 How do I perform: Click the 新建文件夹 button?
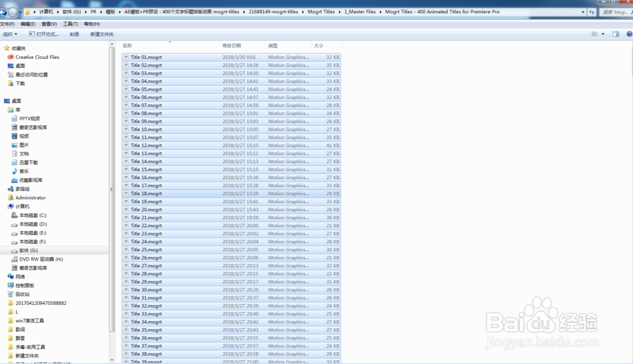click(x=102, y=34)
